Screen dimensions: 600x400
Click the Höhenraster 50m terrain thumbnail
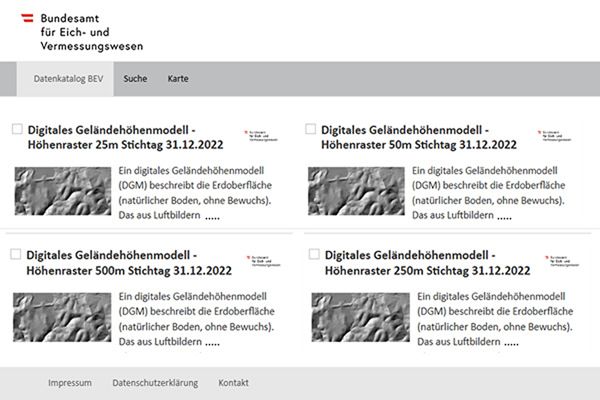tap(355, 190)
